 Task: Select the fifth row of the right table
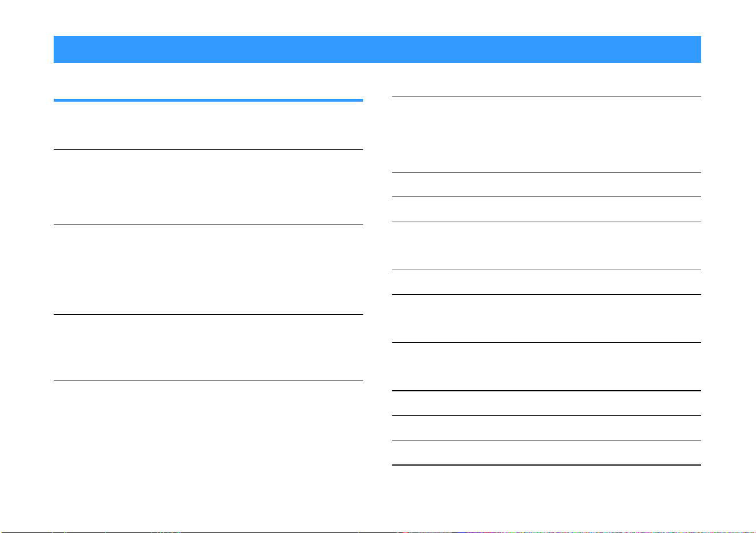tap(546, 282)
